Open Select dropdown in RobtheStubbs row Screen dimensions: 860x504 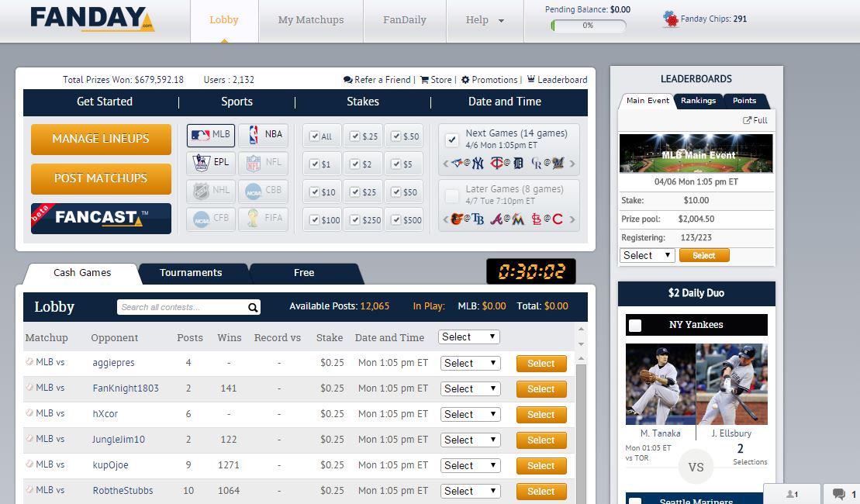pos(471,492)
